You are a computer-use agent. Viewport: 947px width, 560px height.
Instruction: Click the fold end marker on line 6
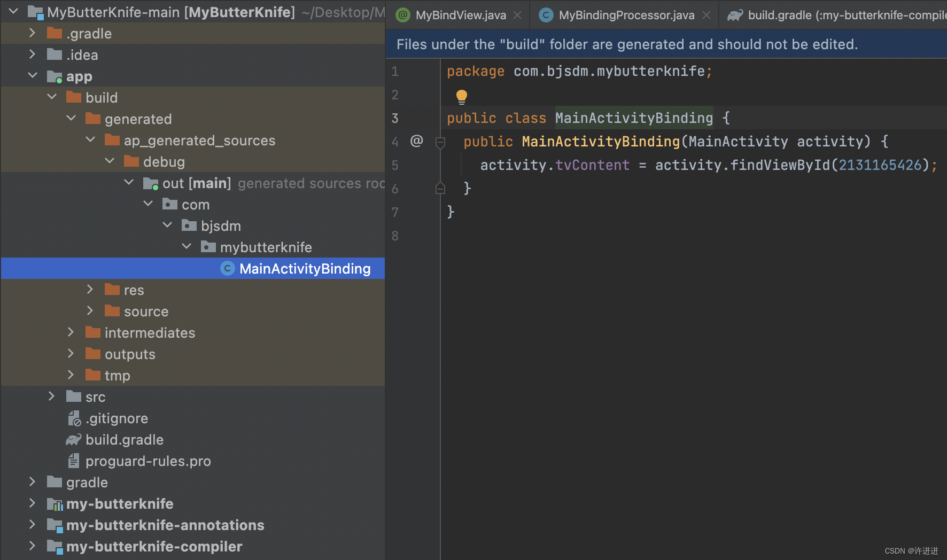[x=440, y=188]
